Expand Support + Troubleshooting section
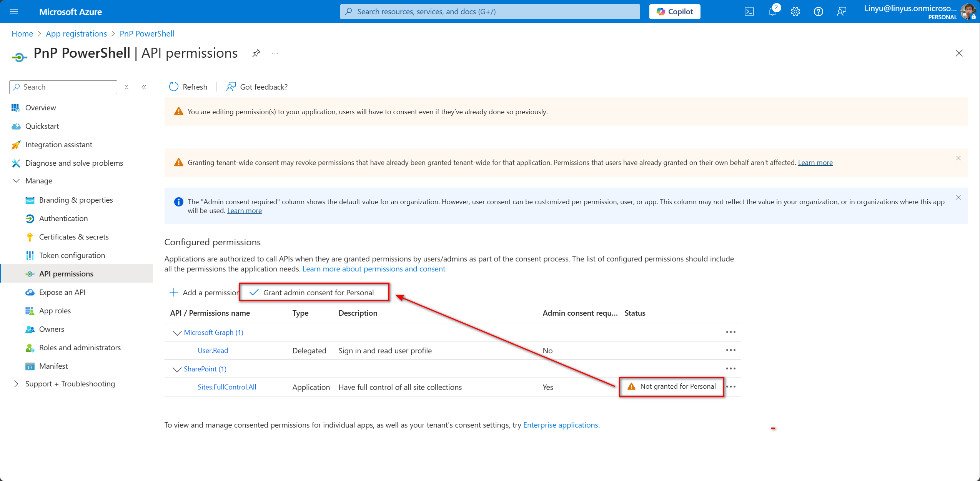Viewport: 980px width, 481px height. 16,383
